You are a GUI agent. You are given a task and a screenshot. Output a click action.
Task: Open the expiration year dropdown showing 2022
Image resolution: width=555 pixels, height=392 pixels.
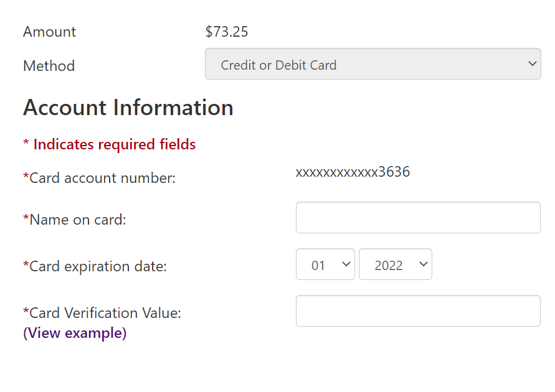point(396,264)
